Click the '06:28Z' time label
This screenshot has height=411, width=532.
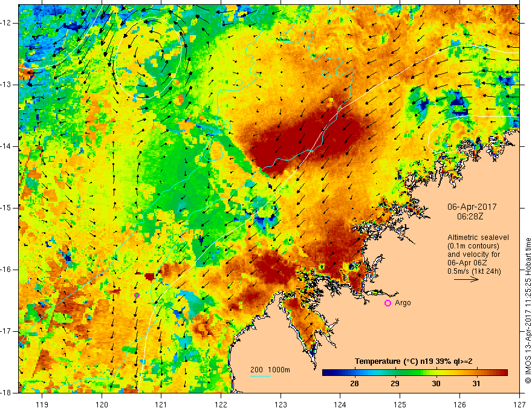tap(470, 216)
